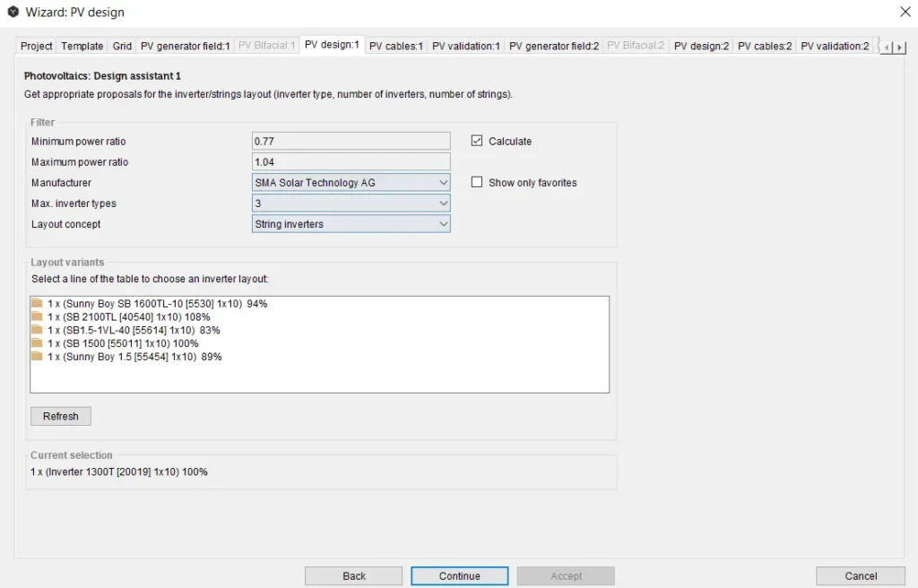Click the folder icon beside SB1.5-1VL-40 entry
Screen dimensions: 918x588
point(37,330)
